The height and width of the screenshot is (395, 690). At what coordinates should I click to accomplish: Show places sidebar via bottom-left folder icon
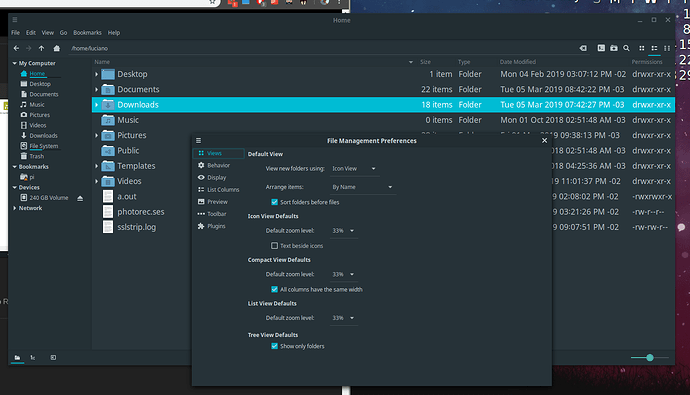tap(17, 358)
